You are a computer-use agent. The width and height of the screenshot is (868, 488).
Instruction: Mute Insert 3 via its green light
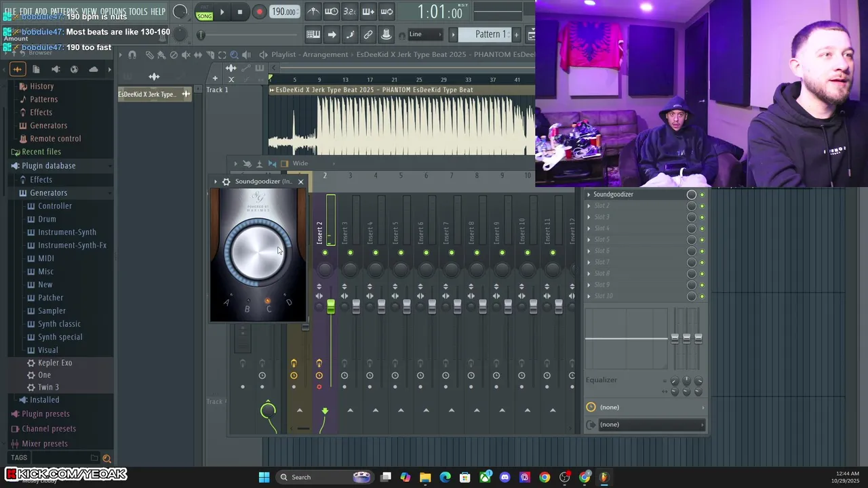coord(350,253)
